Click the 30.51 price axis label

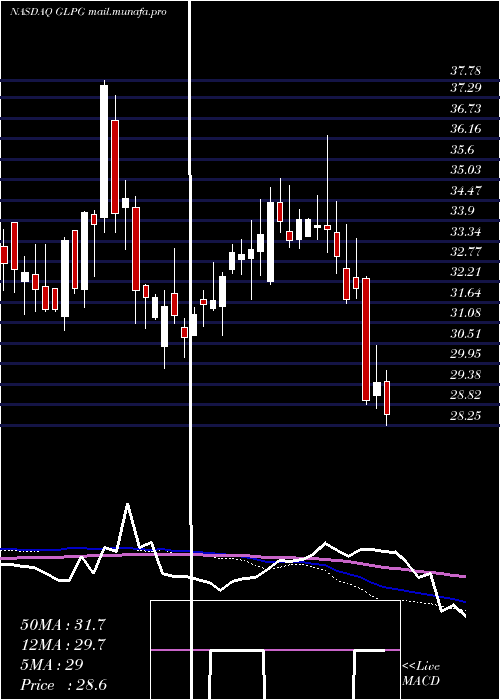click(466, 333)
